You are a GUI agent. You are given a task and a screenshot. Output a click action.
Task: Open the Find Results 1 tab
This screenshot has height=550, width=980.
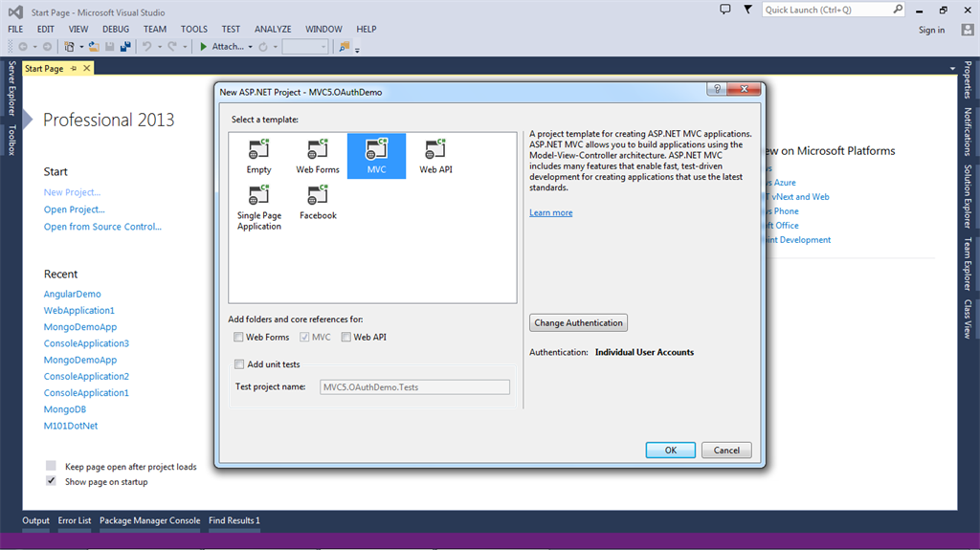tap(234, 520)
